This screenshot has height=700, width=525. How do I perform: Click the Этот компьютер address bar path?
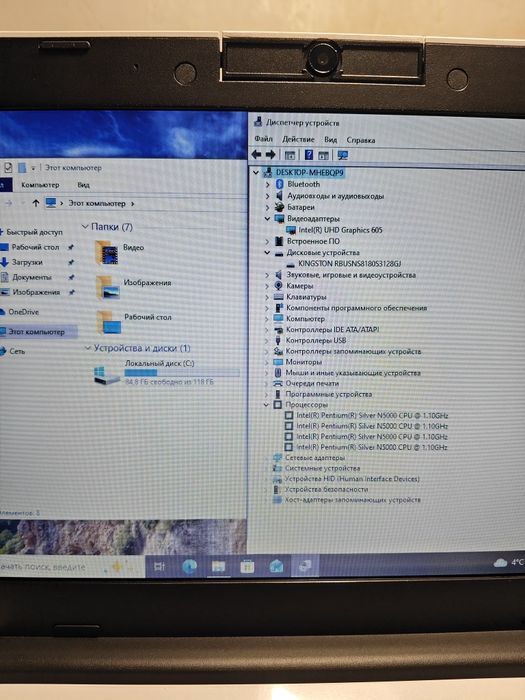tap(97, 203)
